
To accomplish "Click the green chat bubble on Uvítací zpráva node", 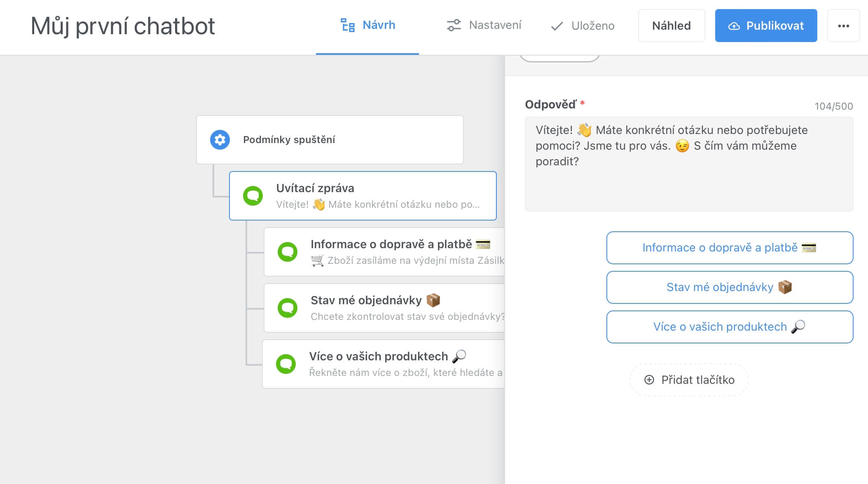I will pyautogui.click(x=254, y=195).
